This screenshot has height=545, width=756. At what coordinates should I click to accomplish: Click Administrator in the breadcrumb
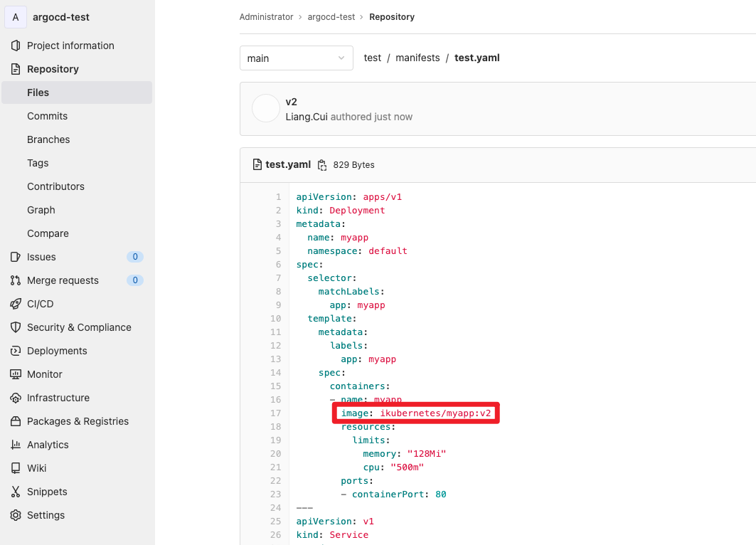266,17
